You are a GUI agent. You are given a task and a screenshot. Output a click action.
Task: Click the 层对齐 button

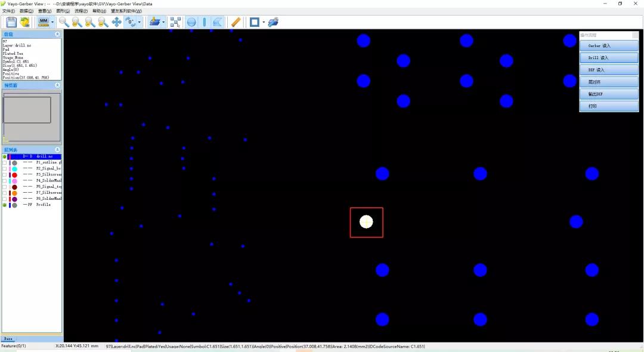point(609,82)
